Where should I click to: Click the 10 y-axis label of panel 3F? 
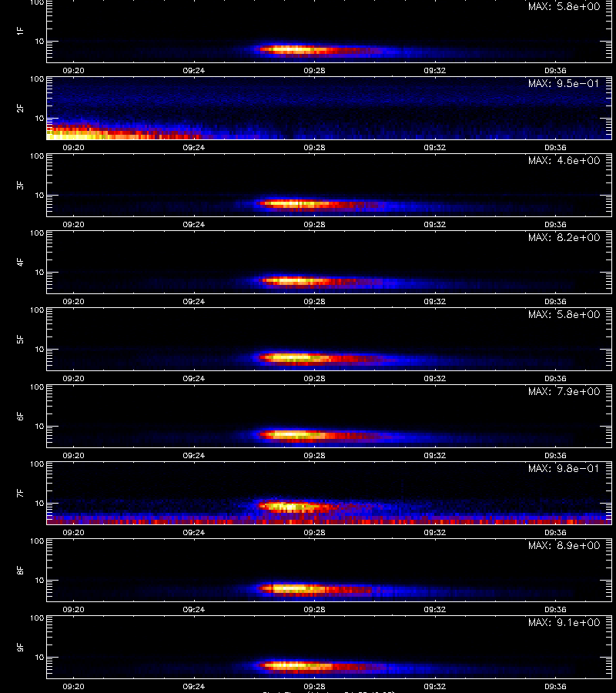pyautogui.click(x=39, y=196)
